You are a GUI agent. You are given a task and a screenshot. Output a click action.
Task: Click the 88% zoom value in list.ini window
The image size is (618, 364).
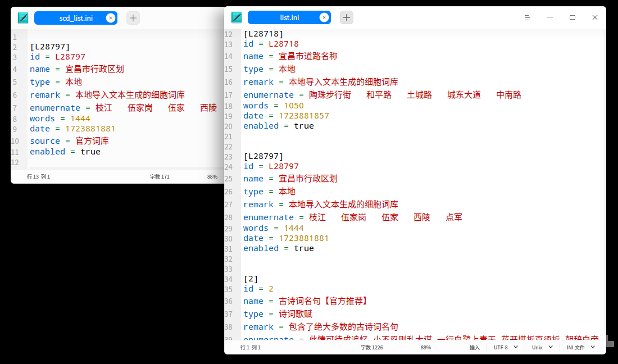426,348
